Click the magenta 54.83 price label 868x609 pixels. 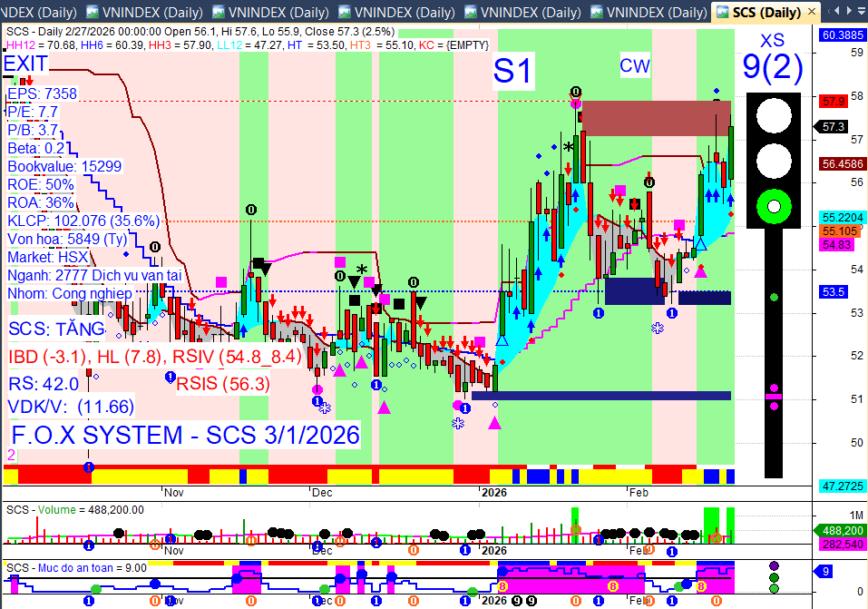(836, 244)
